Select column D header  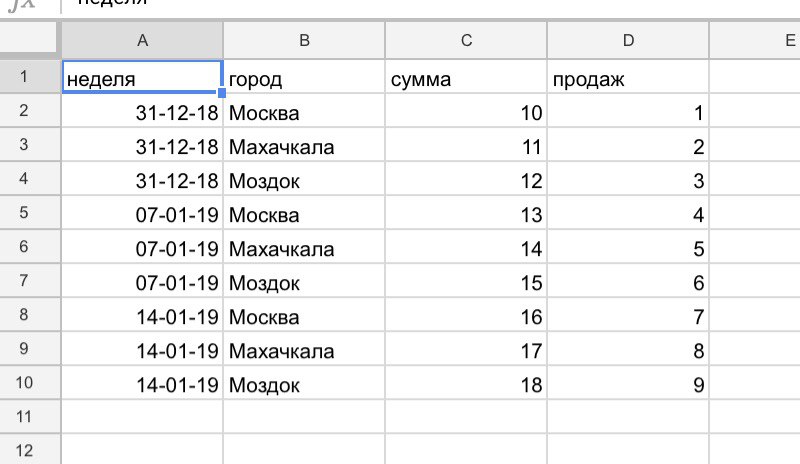[x=628, y=40]
